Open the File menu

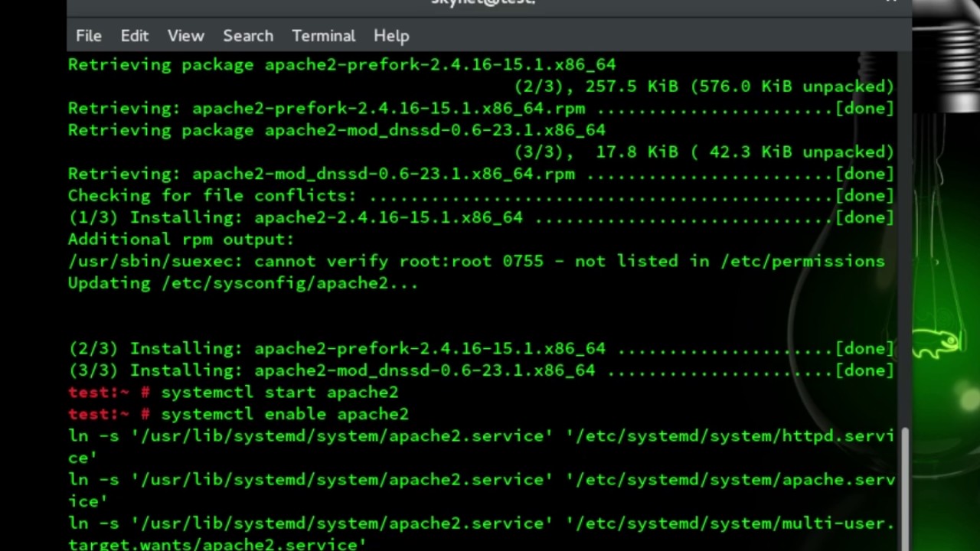(88, 36)
